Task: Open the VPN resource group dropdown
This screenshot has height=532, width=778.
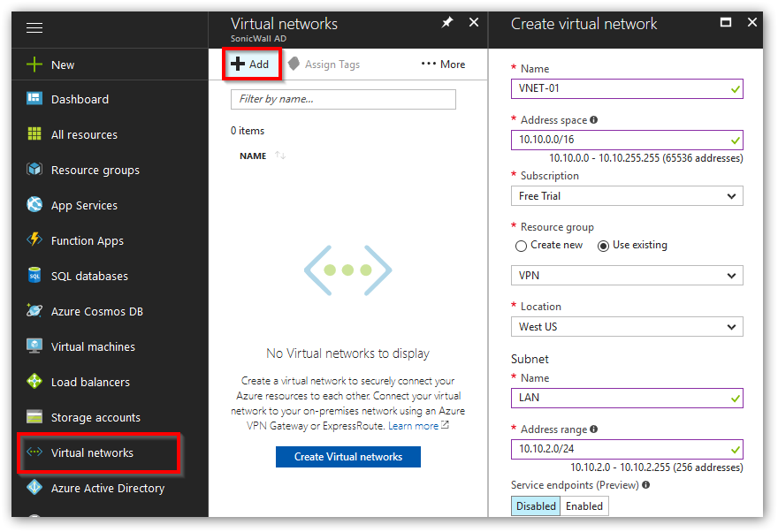Action: pyautogui.click(x=627, y=275)
